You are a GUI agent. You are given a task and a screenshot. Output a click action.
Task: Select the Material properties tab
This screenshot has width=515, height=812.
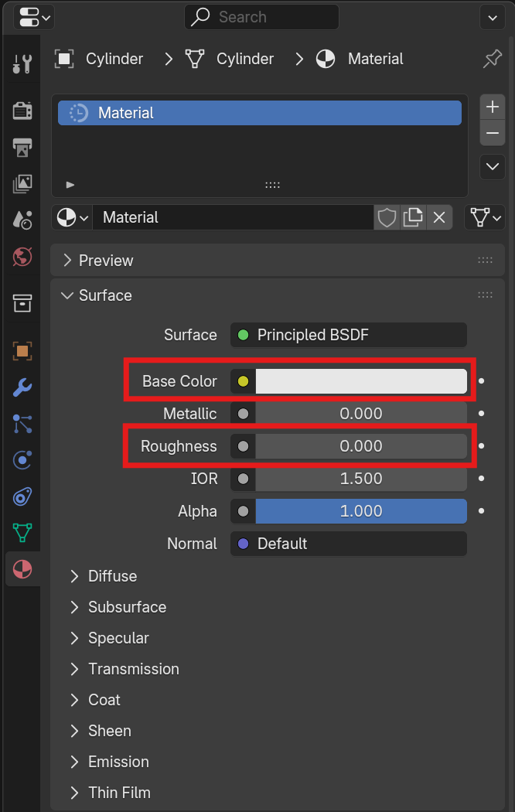(x=22, y=569)
